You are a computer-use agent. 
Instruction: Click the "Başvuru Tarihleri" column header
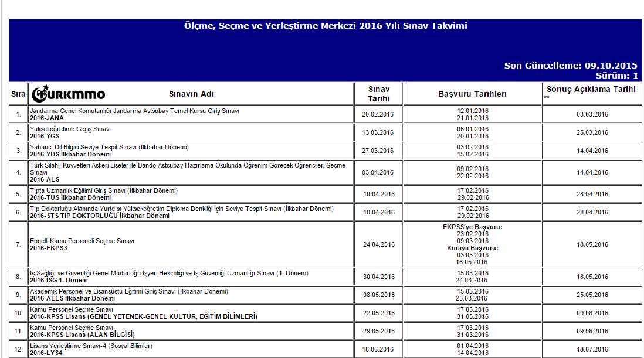(472, 94)
